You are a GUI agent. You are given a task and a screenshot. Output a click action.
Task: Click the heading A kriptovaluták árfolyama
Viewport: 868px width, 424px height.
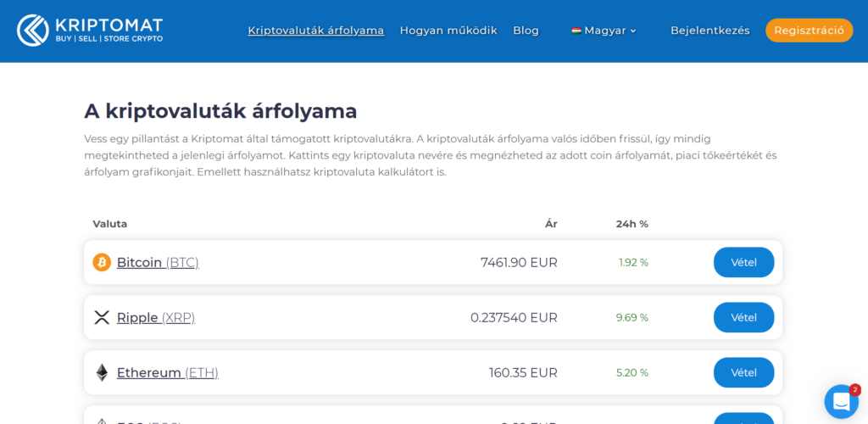pyautogui.click(x=221, y=111)
